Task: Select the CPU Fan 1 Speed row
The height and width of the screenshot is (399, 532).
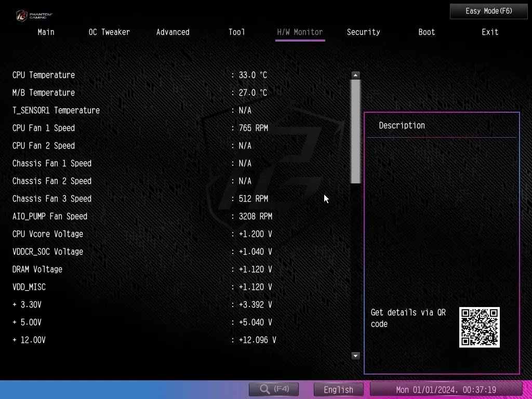Action: [x=44, y=128]
